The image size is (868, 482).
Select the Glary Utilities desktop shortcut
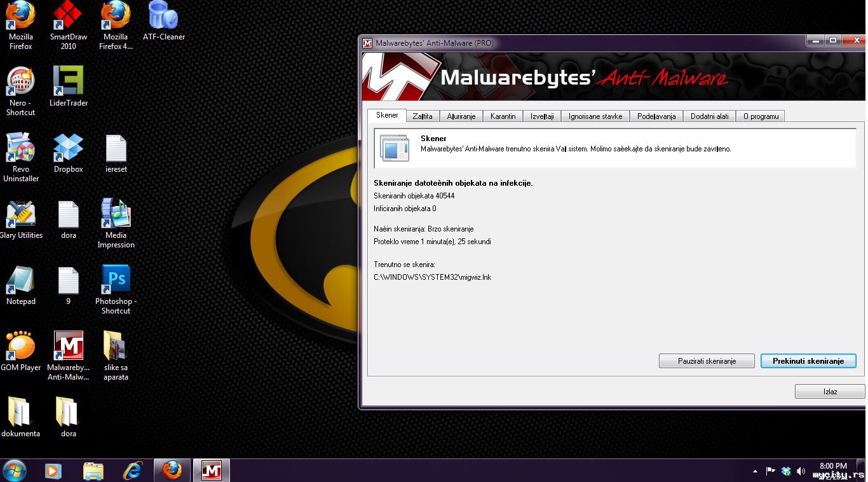(x=21, y=220)
